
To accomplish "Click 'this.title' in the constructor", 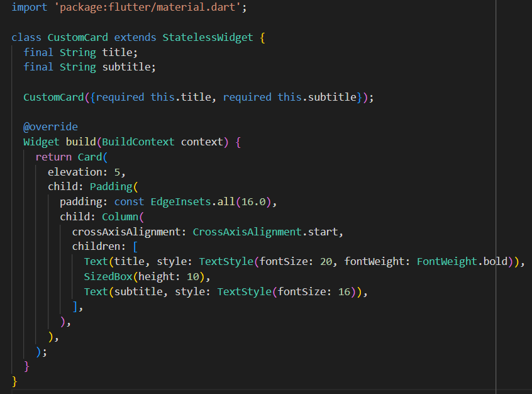I will point(181,97).
